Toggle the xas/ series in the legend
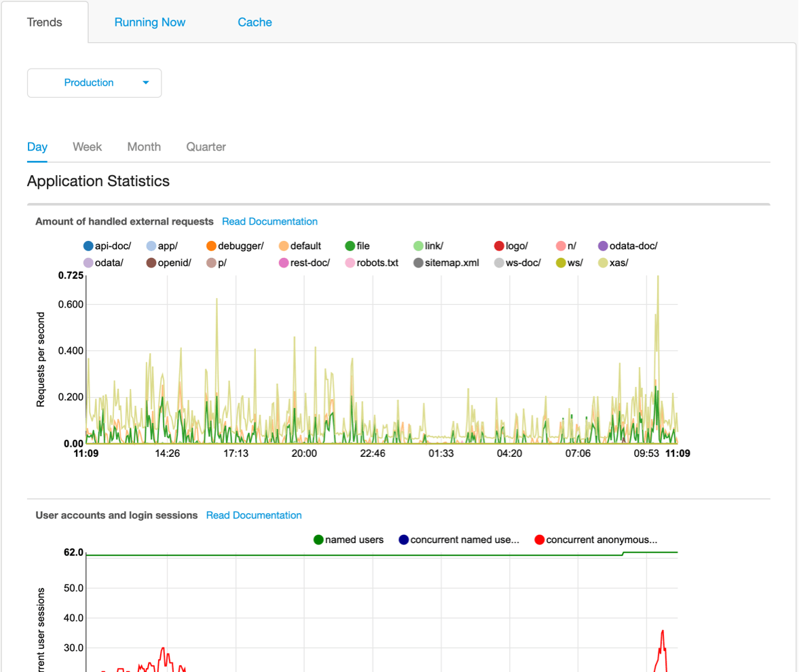The image size is (799, 672). coord(614,263)
